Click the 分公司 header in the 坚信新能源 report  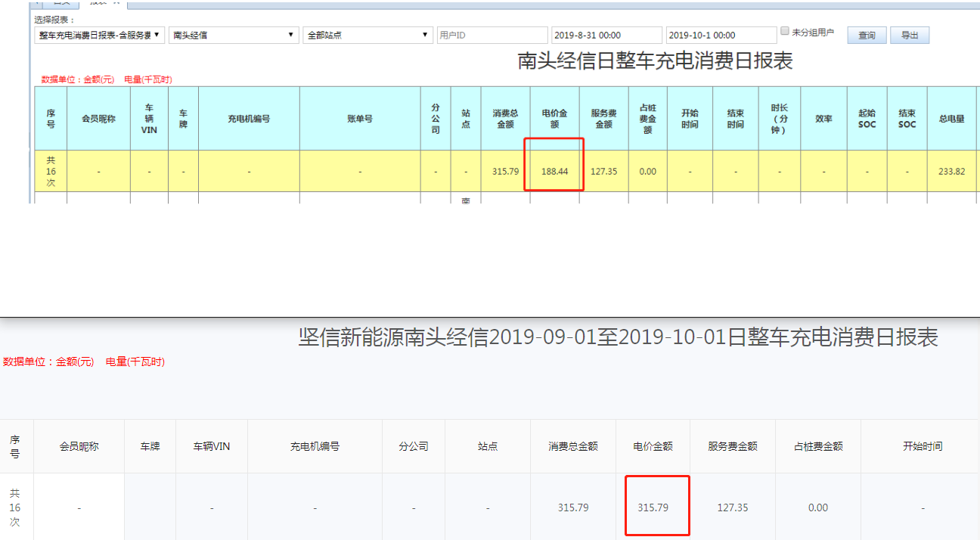coord(414,446)
